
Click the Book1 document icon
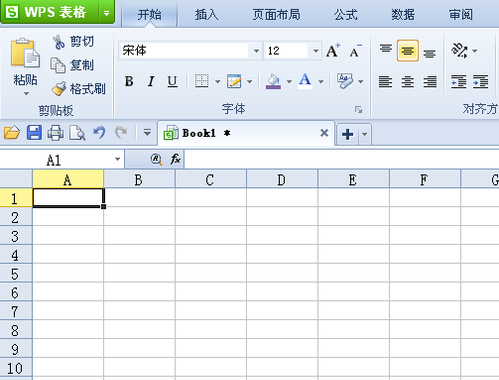tap(171, 133)
